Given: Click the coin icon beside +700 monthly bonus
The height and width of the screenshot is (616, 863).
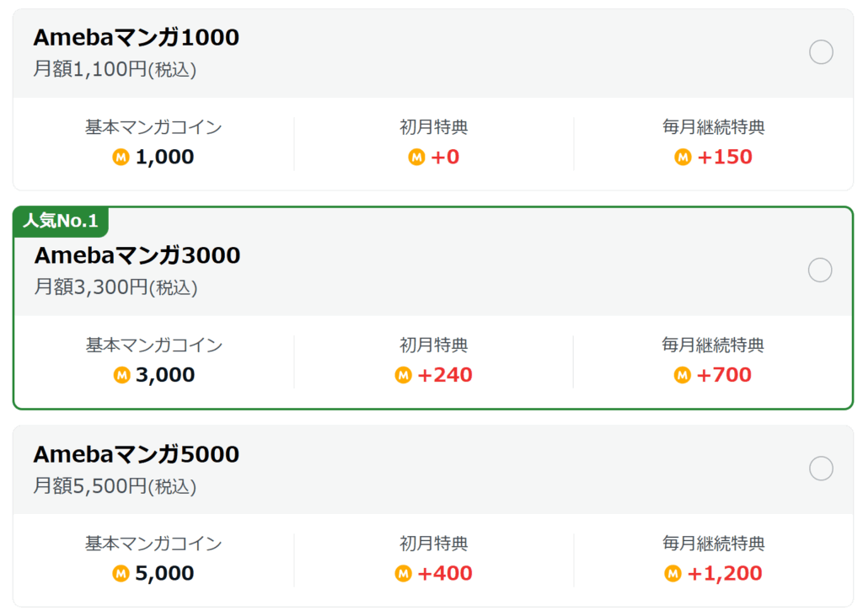Looking at the screenshot, I should click(x=682, y=375).
